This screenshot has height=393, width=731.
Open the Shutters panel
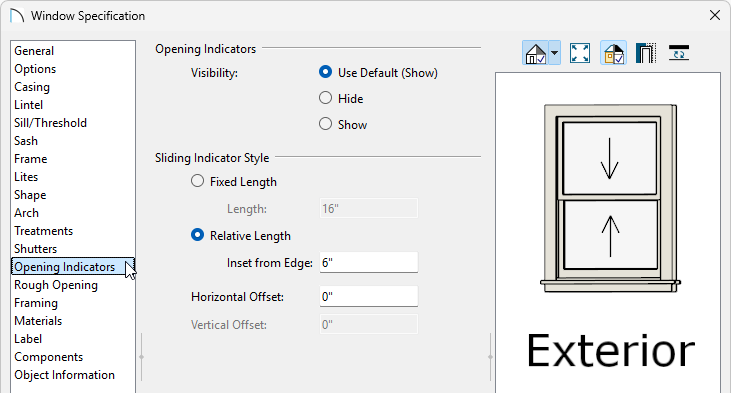point(73,249)
